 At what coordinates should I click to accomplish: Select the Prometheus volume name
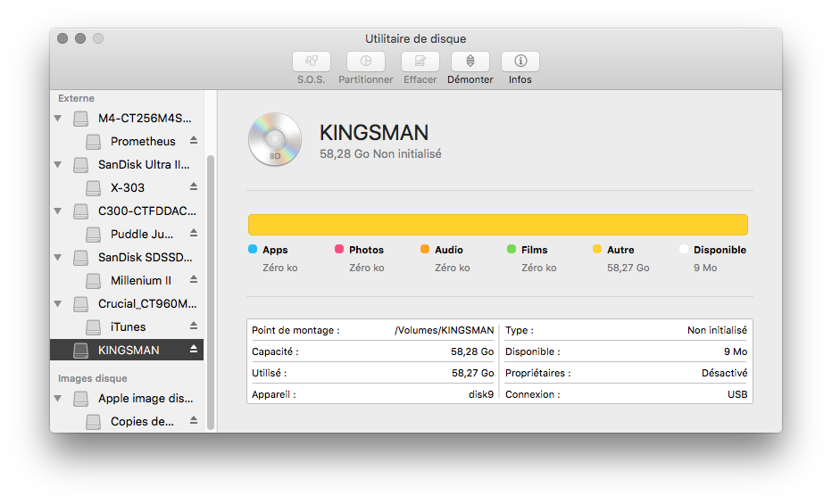[143, 142]
